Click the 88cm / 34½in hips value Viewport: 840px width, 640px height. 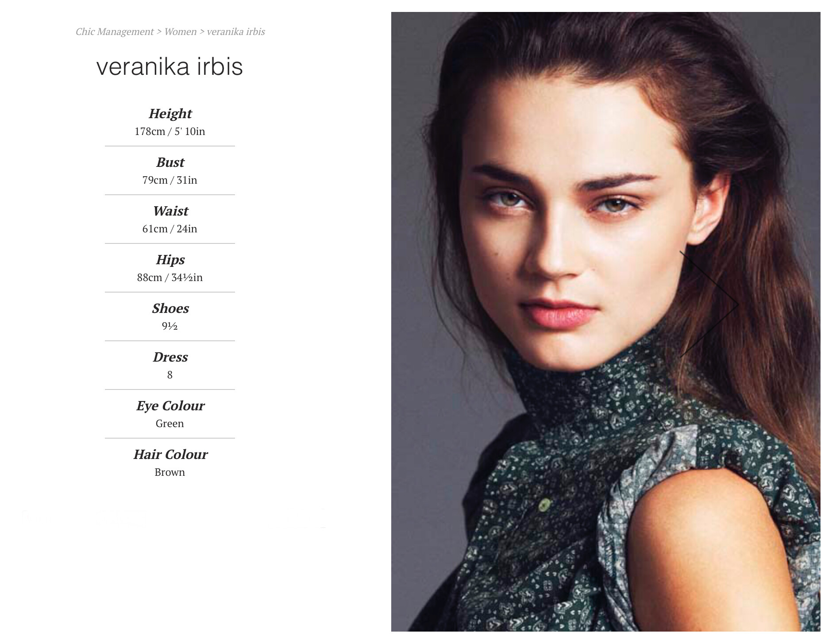coord(170,278)
